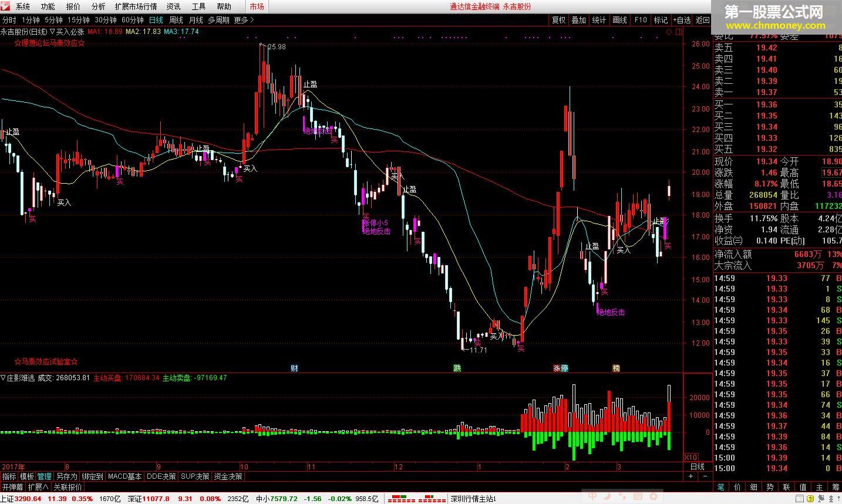This screenshot has height=504, width=842.
Task: Click the diamond marker icon above chart
Action: (669, 32)
